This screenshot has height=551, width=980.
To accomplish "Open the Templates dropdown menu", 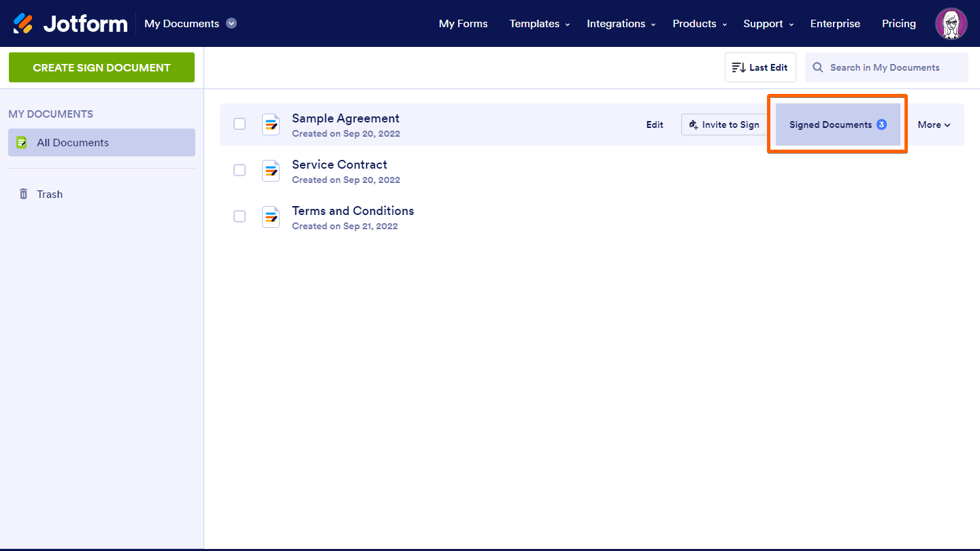I will pos(539,24).
